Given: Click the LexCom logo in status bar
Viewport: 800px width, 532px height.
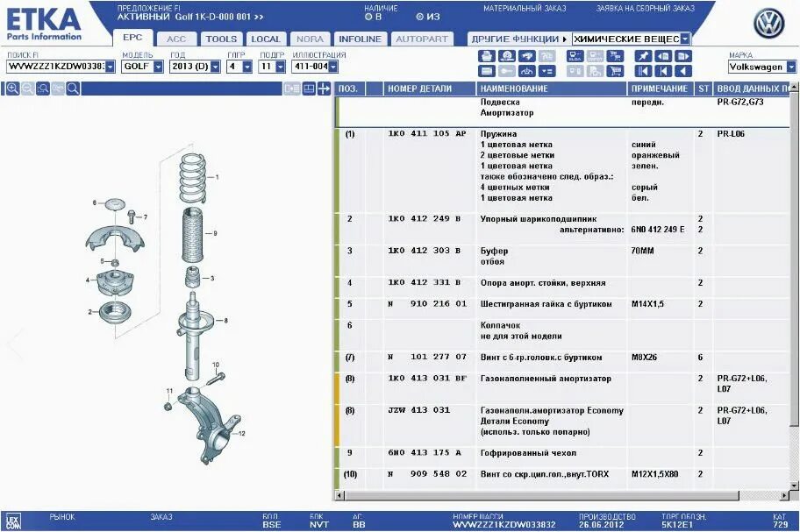Looking at the screenshot, I should point(13,521).
